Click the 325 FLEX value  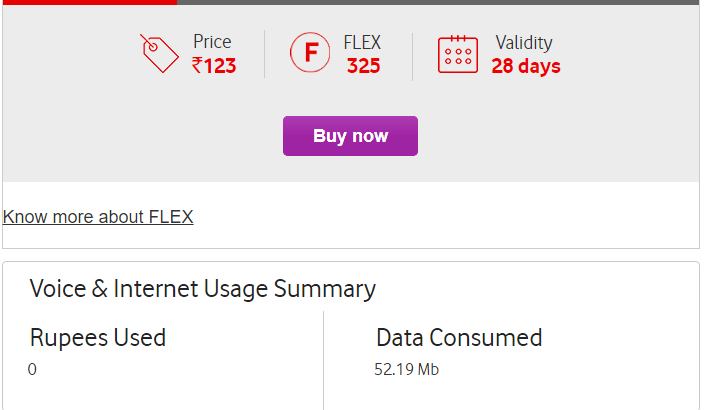(362, 67)
